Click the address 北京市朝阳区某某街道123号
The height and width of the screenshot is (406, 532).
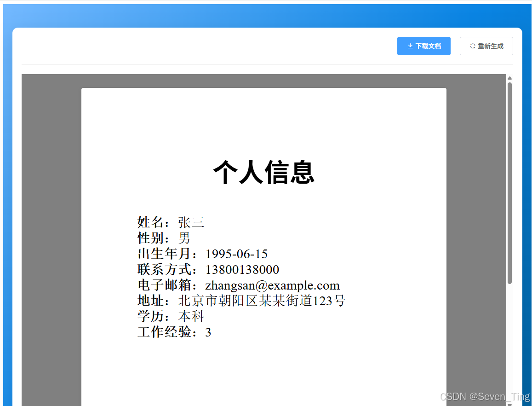262,301
